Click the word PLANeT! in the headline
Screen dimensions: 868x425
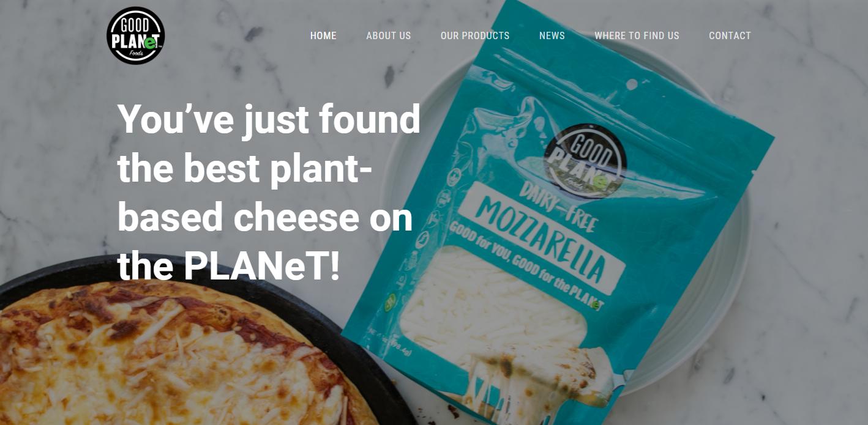click(261, 266)
